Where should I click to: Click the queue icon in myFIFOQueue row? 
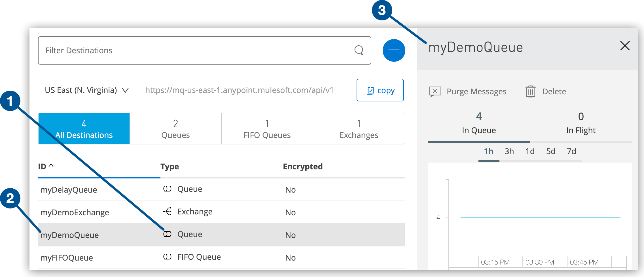click(167, 257)
